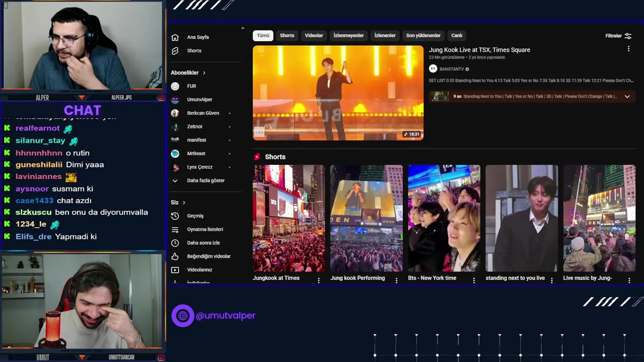Select the Tümü filter chip

coord(263,36)
